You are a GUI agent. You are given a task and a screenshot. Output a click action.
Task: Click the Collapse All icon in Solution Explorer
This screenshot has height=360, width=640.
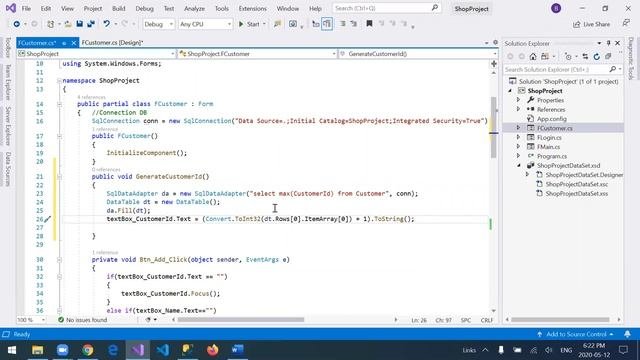point(608,56)
